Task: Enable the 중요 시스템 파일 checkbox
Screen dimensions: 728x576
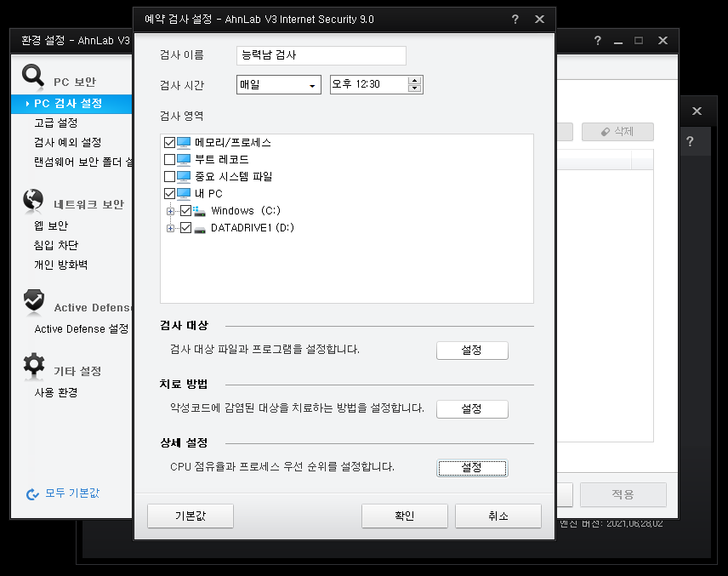Action: click(x=170, y=176)
